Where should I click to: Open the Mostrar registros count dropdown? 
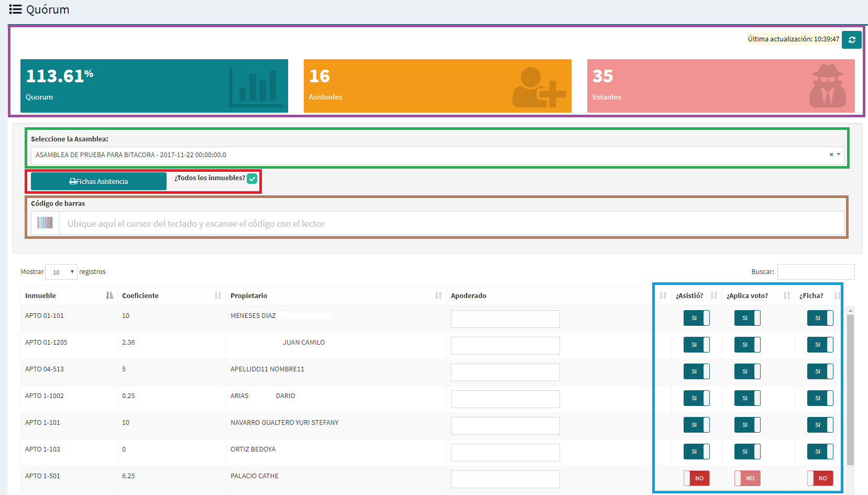tap(61, 272)
